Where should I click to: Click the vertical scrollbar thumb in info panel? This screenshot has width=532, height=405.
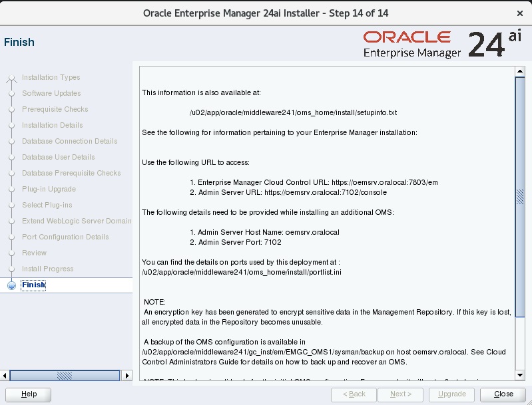click(x=520, y=200)
